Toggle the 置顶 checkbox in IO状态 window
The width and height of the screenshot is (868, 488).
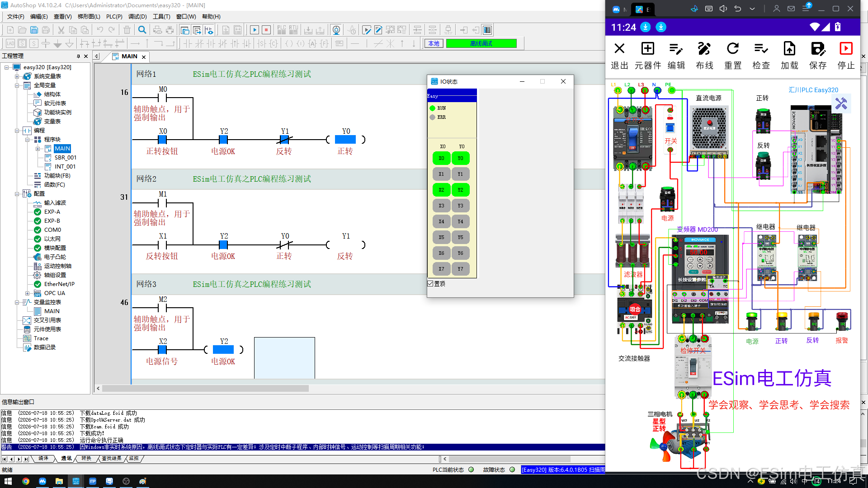(430, 284)
